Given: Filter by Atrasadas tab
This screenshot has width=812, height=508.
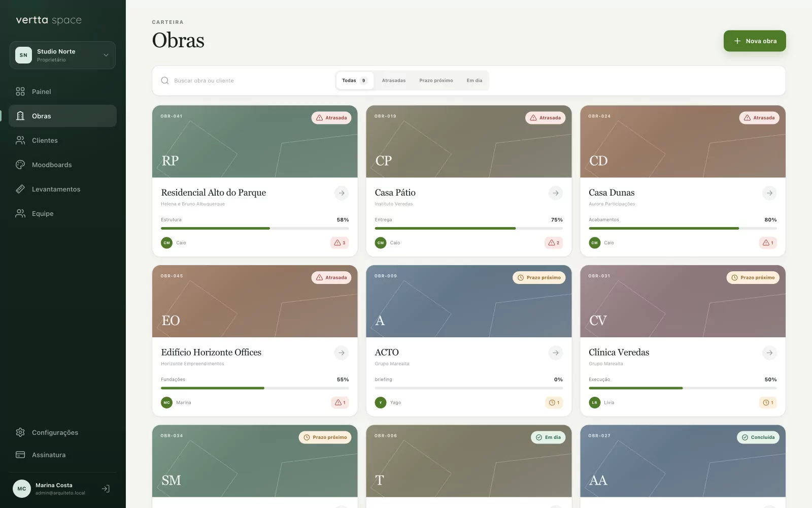Looking at the screenshot, I should click(394, 80).
